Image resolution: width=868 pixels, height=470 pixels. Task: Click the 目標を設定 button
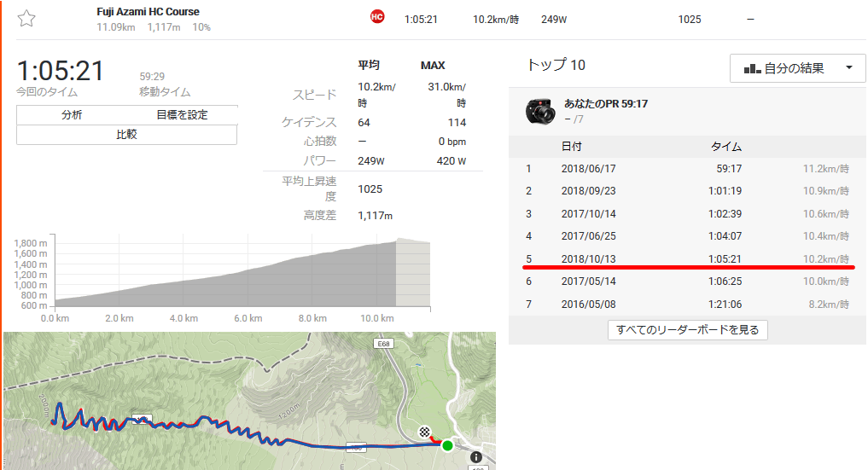click(x=182, y=115)
